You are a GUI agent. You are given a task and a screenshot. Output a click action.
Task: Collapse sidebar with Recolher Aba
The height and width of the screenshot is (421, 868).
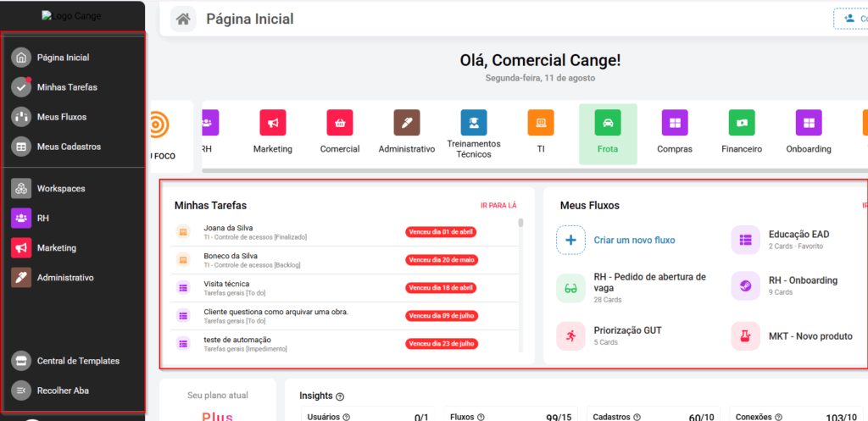[x=63, y=391]
